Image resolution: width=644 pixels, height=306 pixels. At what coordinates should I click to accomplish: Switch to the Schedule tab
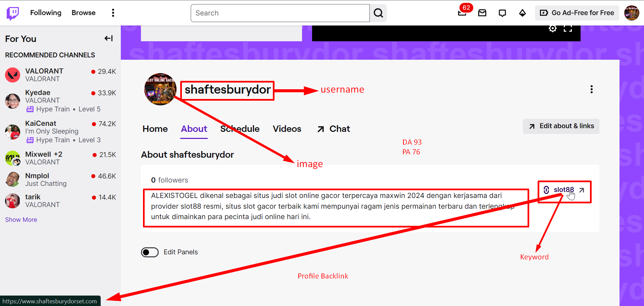point(240,129)
